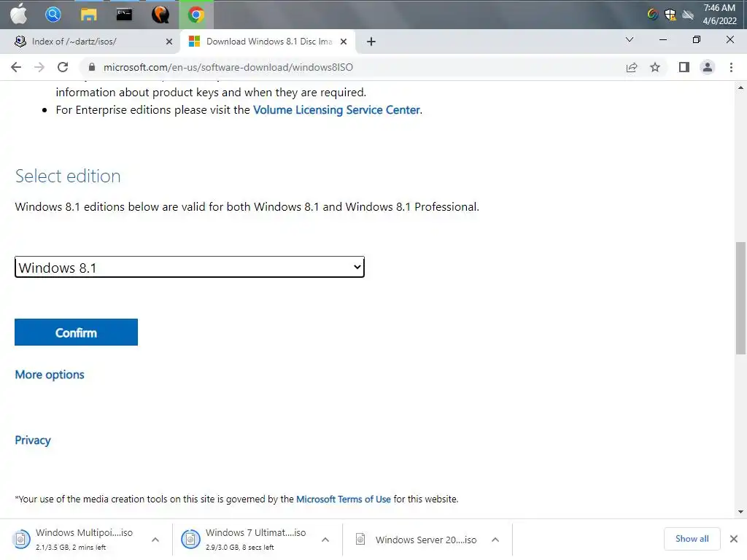Click the Apple logo start icon
This screenshot has height=560, width=747.
pyautogui.click(x=18, y=14)
